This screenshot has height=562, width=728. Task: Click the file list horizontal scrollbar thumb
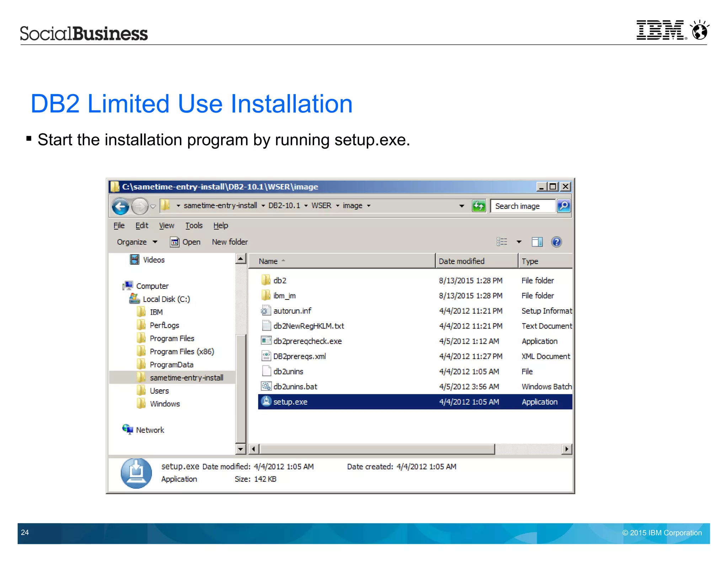click(x=377, y=449)
